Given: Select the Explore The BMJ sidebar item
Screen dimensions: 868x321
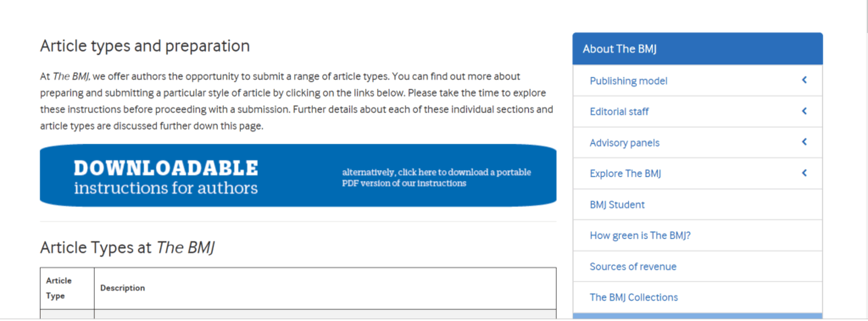Looking at the screenshot, I should (626, 174).
